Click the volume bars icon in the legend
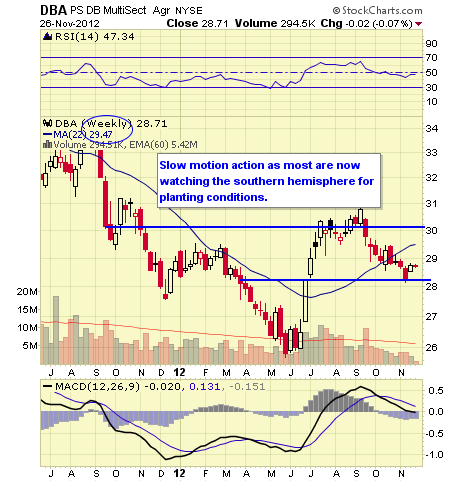This screenshot has width=460, height=482. pyautogui.click(x=47, y=144)
